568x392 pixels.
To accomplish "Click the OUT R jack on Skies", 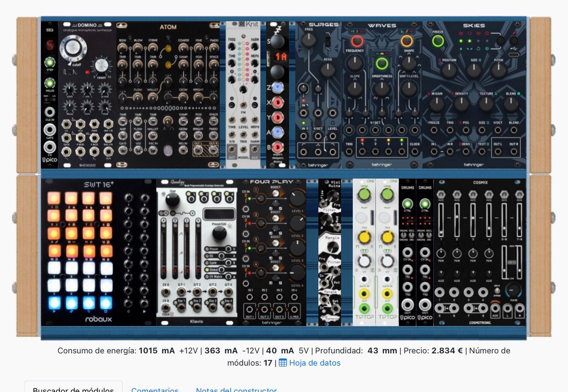I will 513,151.
